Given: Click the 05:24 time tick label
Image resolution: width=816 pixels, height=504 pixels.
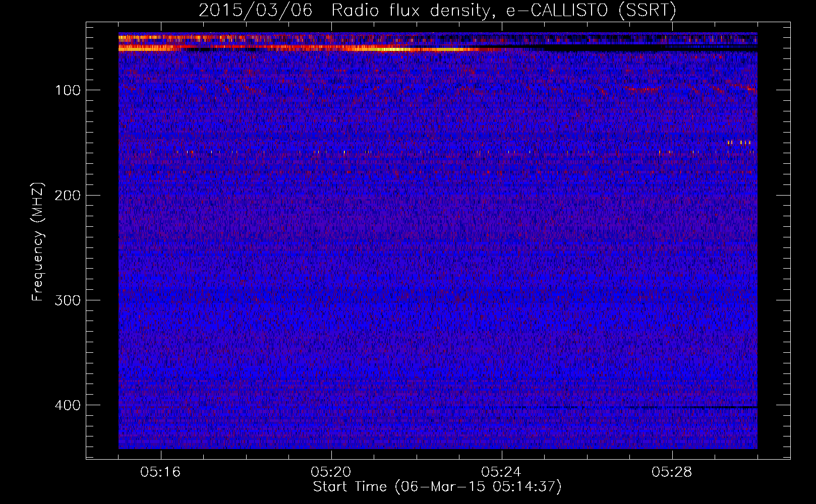Looking at the screenshot, I should [502, 472].
